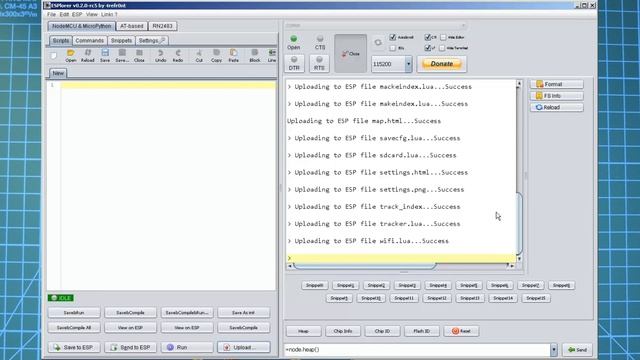
Task: Click the Open file toolbar icon
Action: [x=71, y=56]
